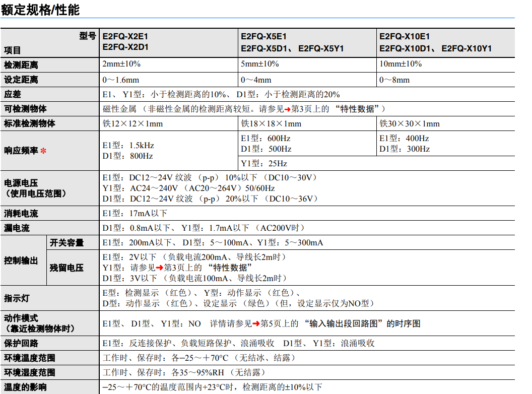Click the 项目 header label
This screenshot has height=394, width=532.
point(12,50)
